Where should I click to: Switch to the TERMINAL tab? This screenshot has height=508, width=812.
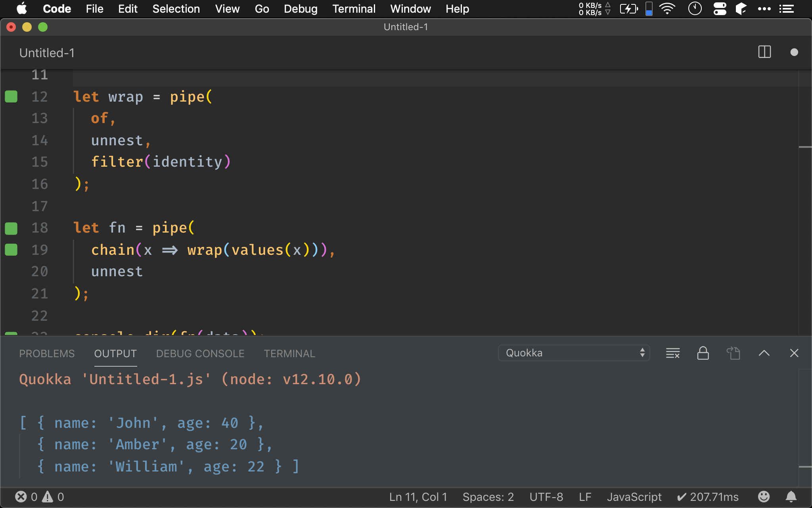(289, 354)
